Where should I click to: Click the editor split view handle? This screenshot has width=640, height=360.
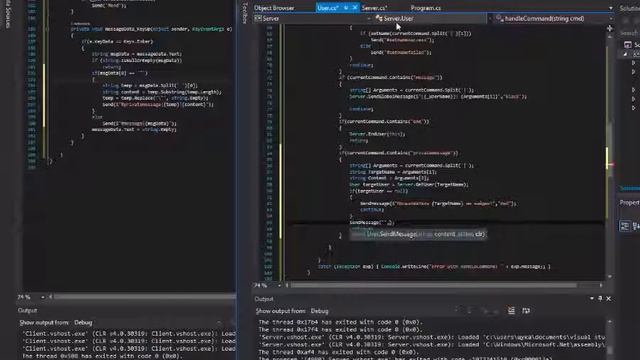coord(609,28)
